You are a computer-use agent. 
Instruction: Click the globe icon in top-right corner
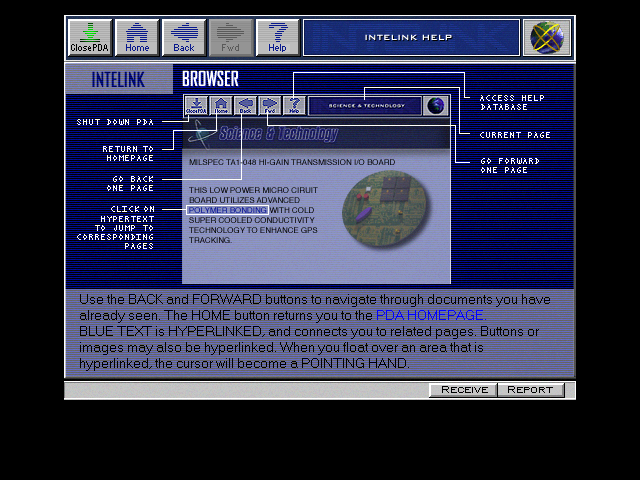click(547, 37)
